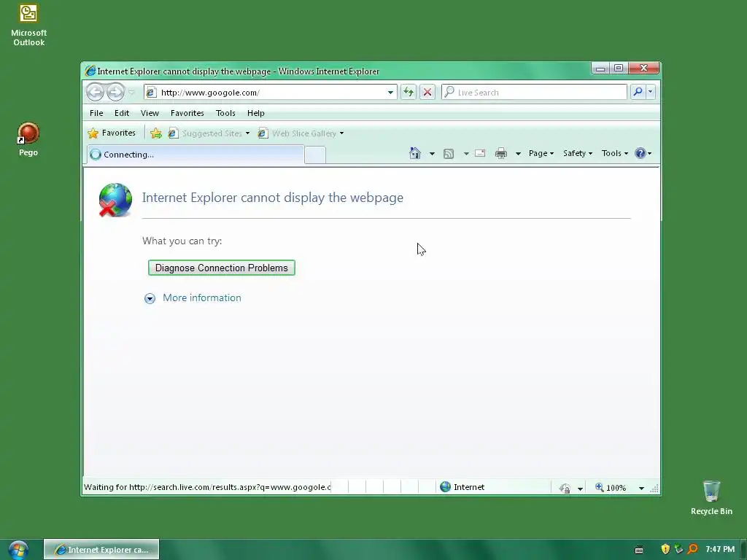The height and width of the screenshot is (560, 747).
Task: Expand the Feeds dropdown arrow
Action: pos(466,153)
